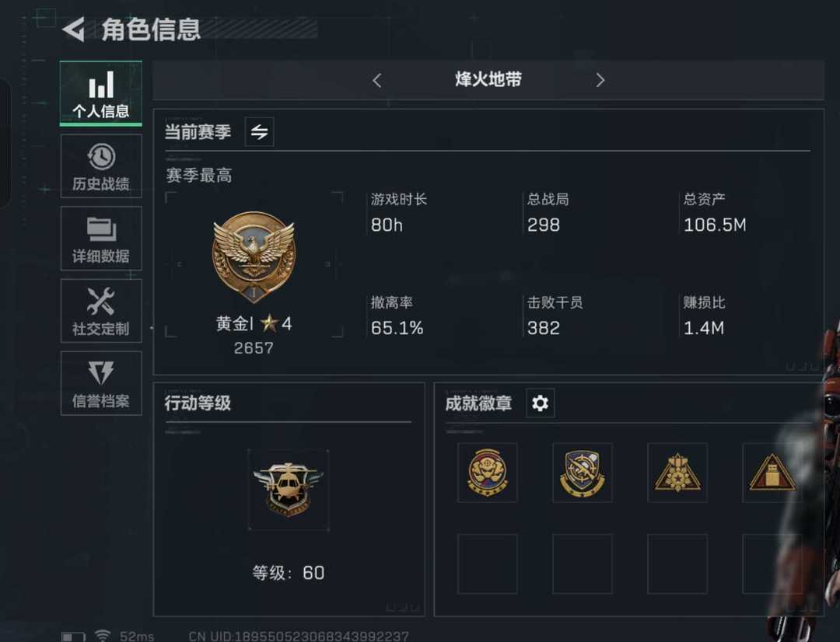840x642 pixels.
Task: Select the fourth triangle achievement badge
Action: pyautogui.click(x=772, y=473)
